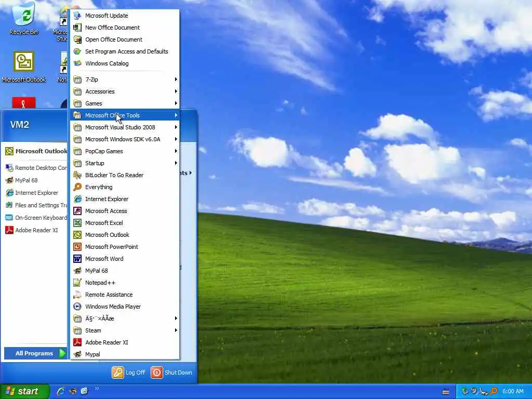Click the Shut Down button

tap(171, 373)
